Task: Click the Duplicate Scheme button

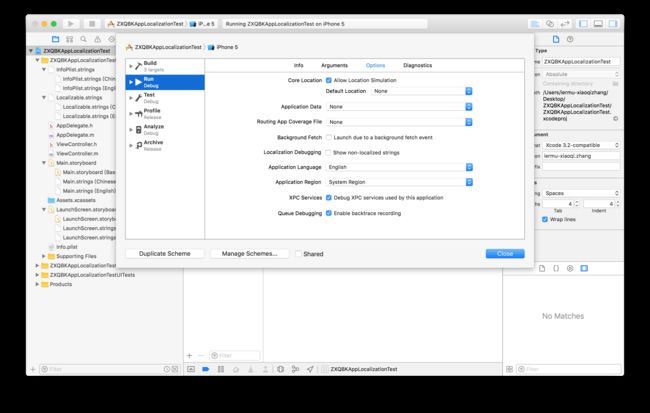Action: (165, 254)
